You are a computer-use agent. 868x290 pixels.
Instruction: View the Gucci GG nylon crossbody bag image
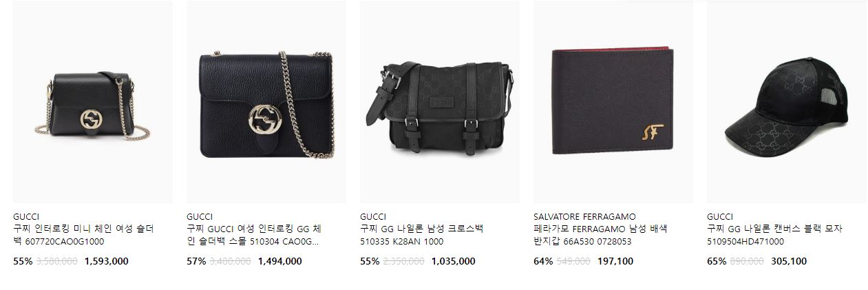click(x=440, y=102)
